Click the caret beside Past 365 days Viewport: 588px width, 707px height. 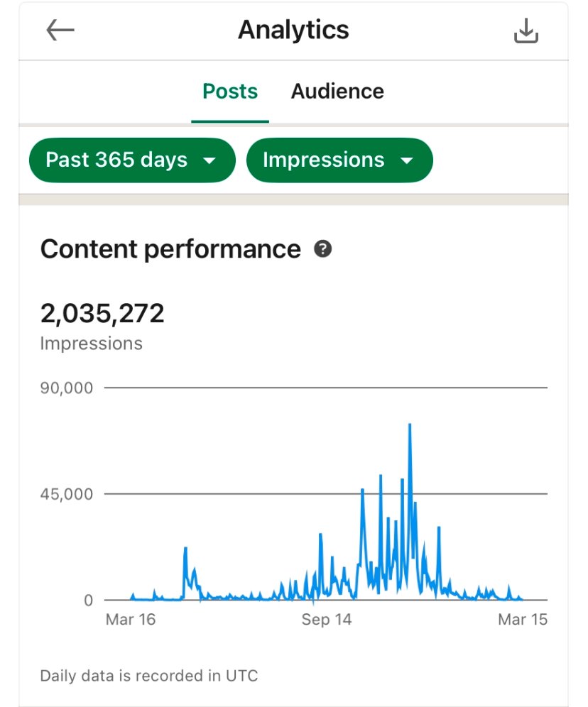[x=209, y=160]
